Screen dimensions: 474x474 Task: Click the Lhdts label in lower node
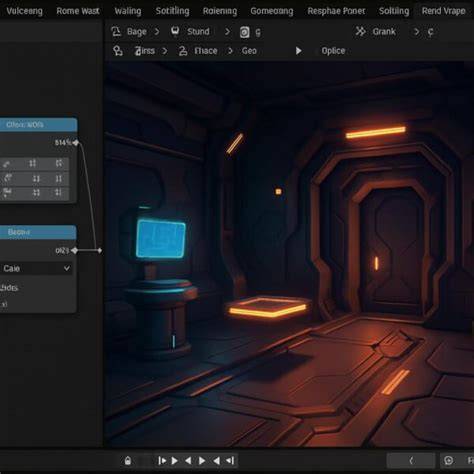(9, 288)
